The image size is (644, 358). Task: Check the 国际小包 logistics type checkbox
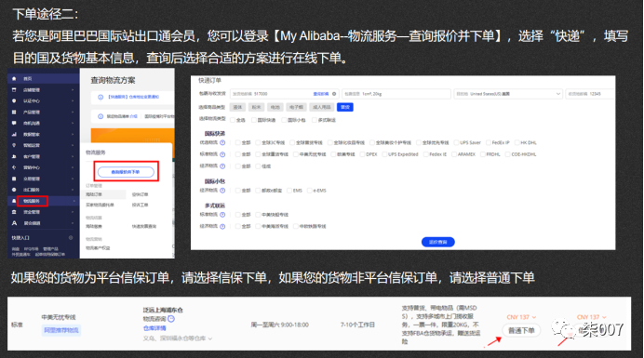(x=284, y=120)
